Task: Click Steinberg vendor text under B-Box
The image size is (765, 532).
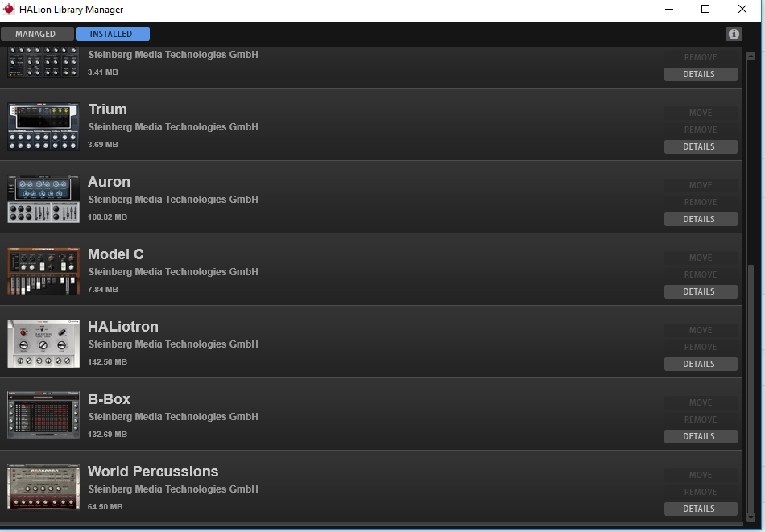Action: 173,417
